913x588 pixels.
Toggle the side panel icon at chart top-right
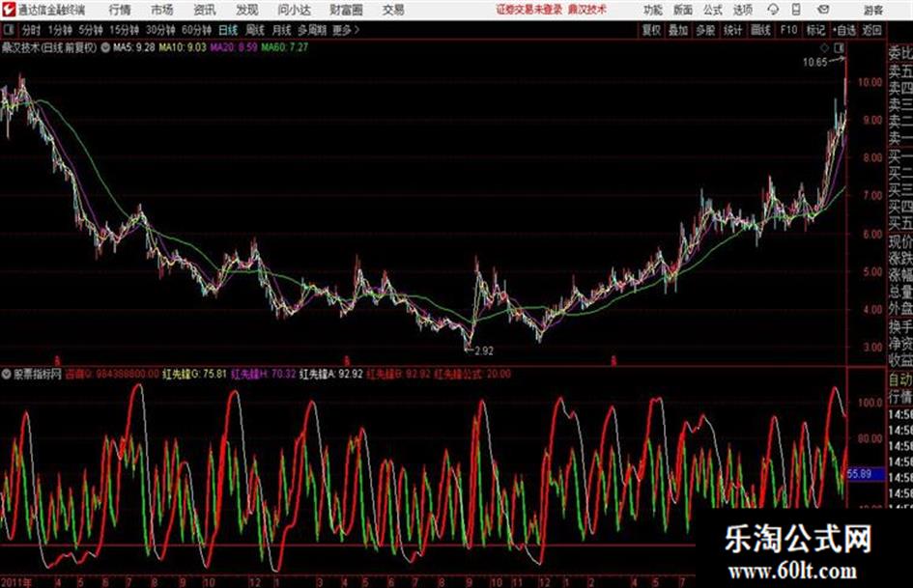click(x=839, y=48)
